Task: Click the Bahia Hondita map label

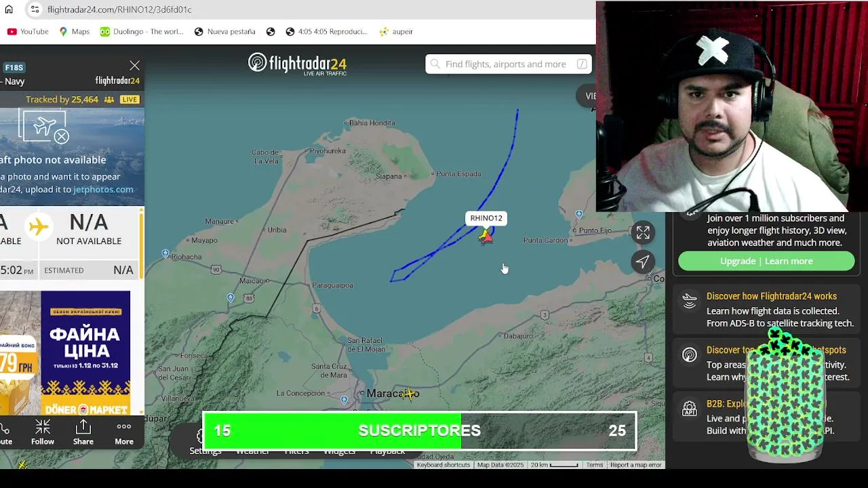Action: [x=372, y=123]
